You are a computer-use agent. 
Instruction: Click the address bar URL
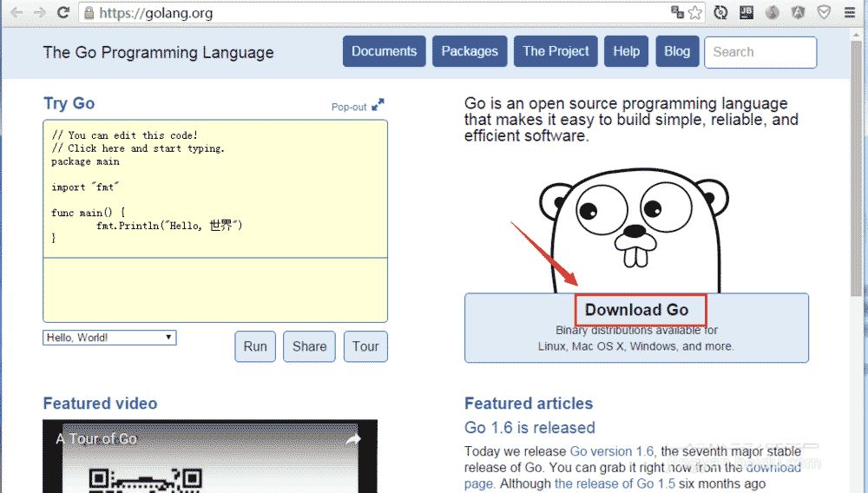(x=156, y=13)
